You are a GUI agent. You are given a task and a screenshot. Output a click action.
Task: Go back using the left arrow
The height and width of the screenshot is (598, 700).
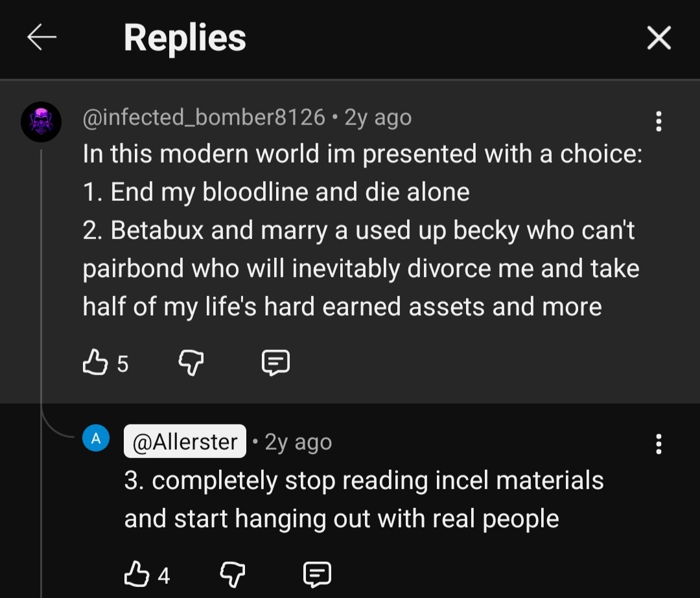tap(42, 38)
